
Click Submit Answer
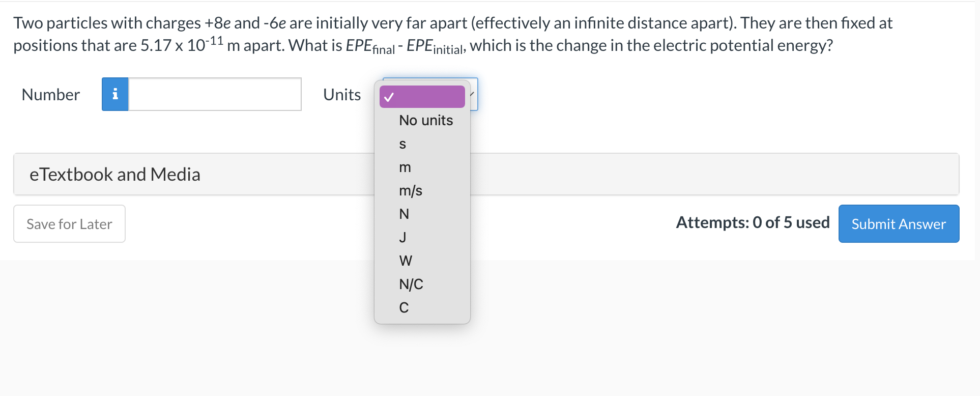898,223
